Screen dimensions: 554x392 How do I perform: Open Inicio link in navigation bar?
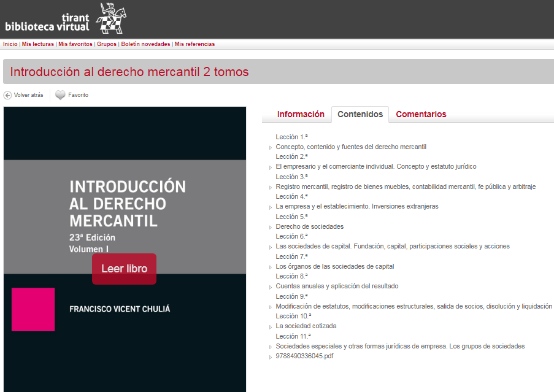tap(10, 44)
